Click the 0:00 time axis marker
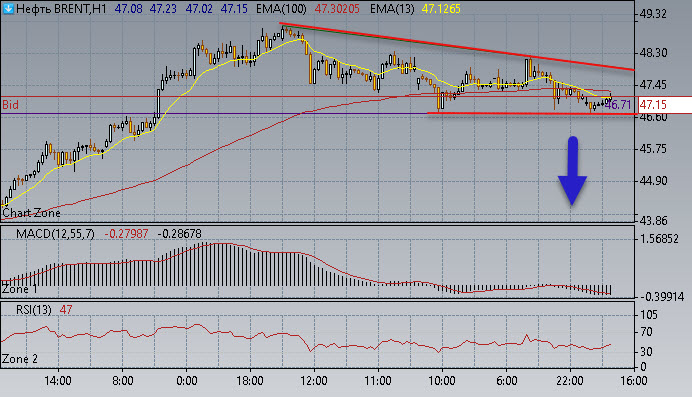This screenshot has width=692, height=397. tap(187, 380)
